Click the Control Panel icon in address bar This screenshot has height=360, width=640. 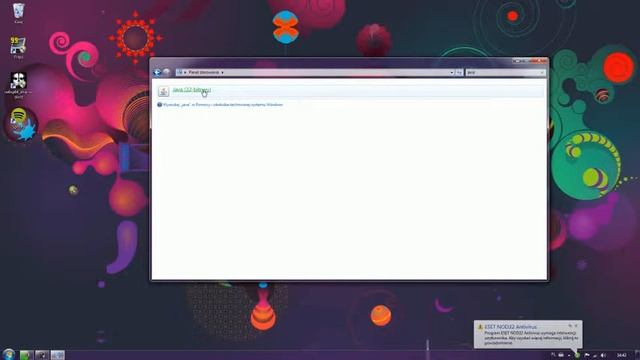(179, 72)
